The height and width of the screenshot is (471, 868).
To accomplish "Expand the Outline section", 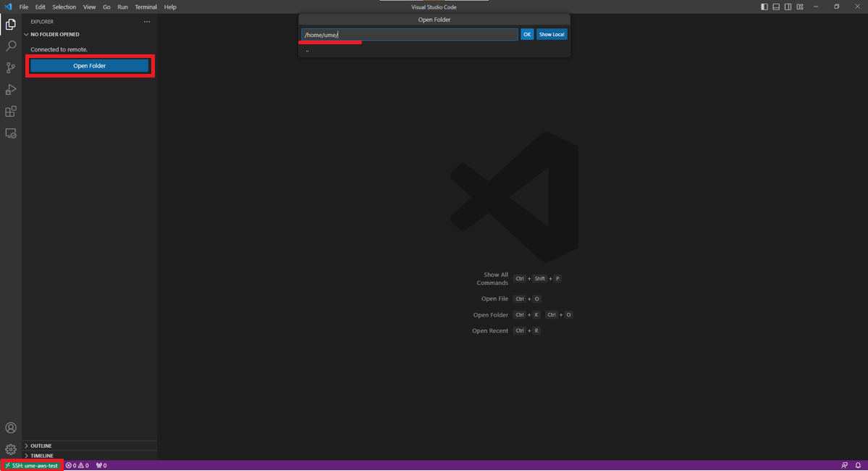I will click(41, 446).
